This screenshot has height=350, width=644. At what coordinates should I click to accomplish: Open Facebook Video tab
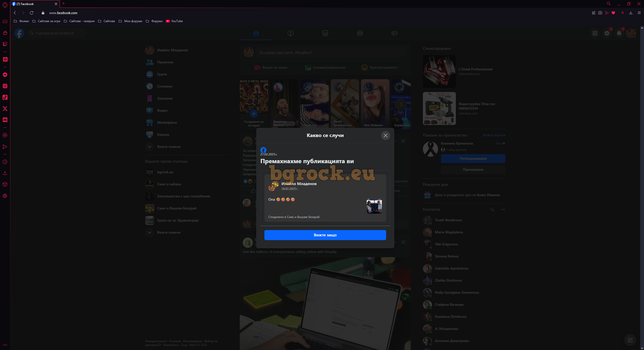pos(291,33)
